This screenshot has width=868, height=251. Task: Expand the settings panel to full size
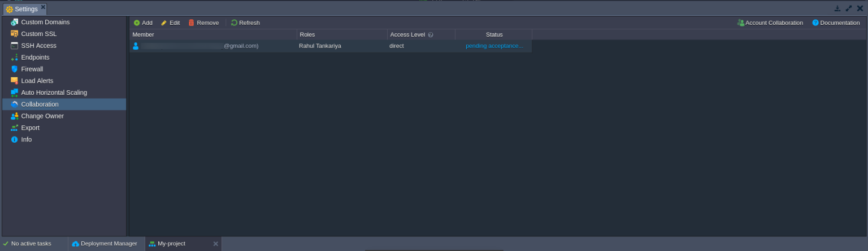coord(849,8)
